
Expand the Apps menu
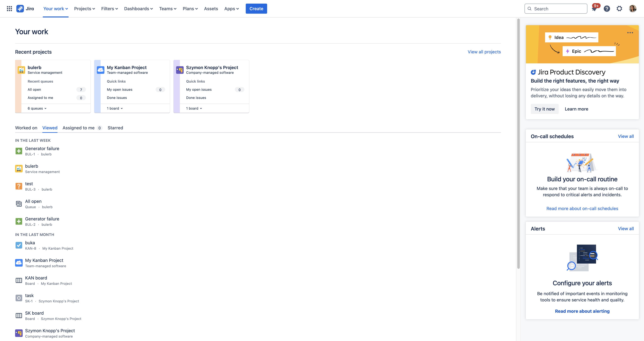point(231,9)
